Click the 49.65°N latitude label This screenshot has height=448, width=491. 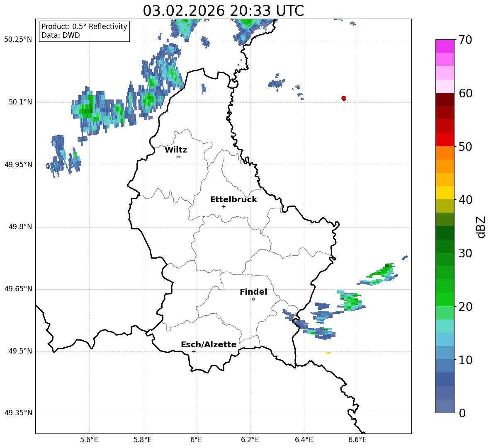18,289
